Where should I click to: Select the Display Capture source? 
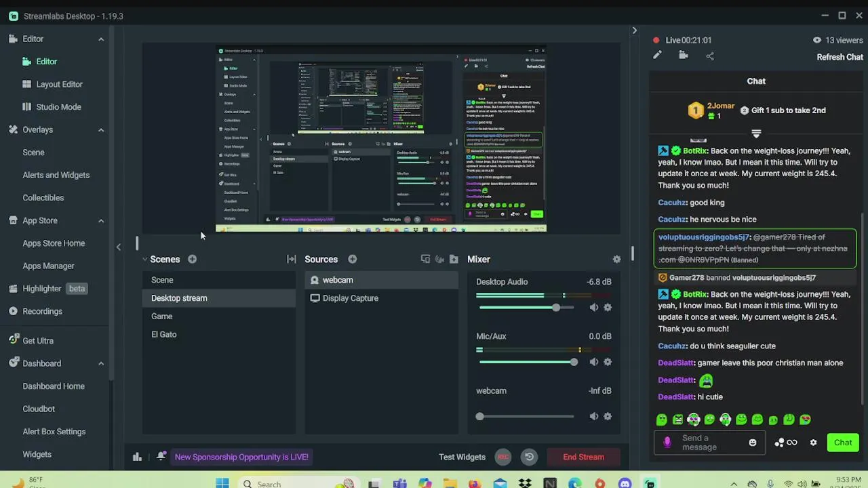click(x=381, y=298)
